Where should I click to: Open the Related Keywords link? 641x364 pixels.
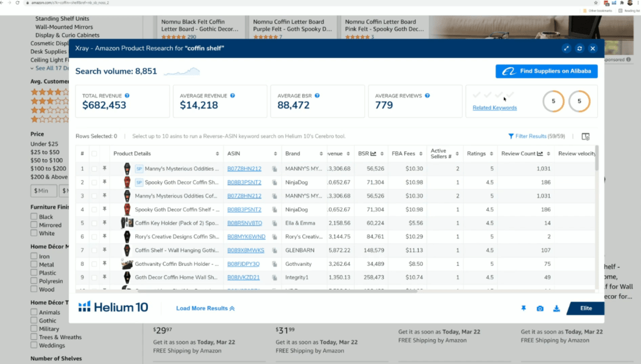coord(495,108)
